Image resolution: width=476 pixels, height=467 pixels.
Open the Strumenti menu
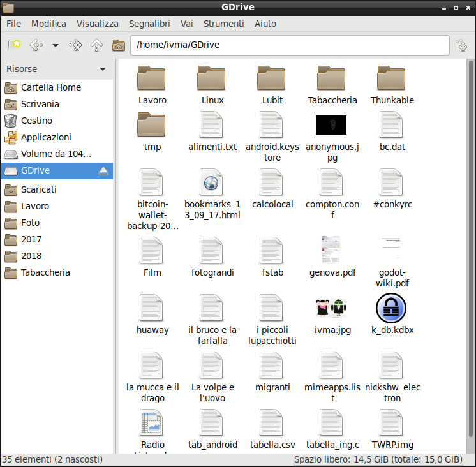223,24
